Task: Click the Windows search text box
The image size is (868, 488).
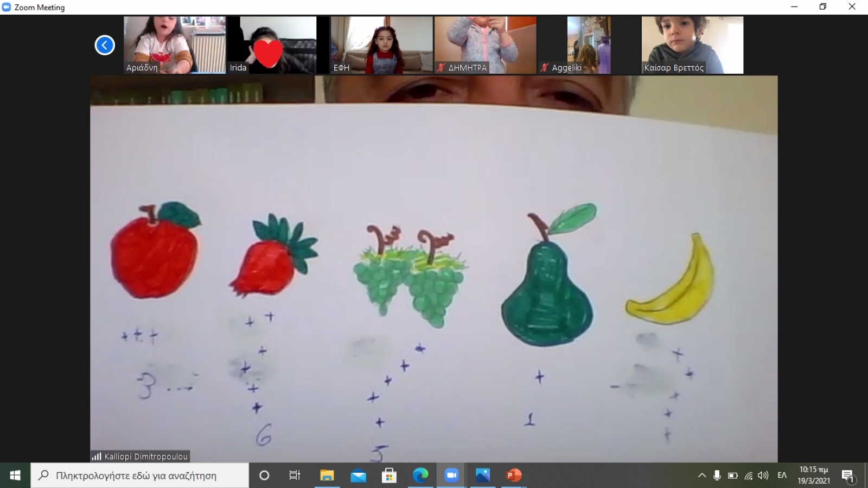Action: click(140, 476)
